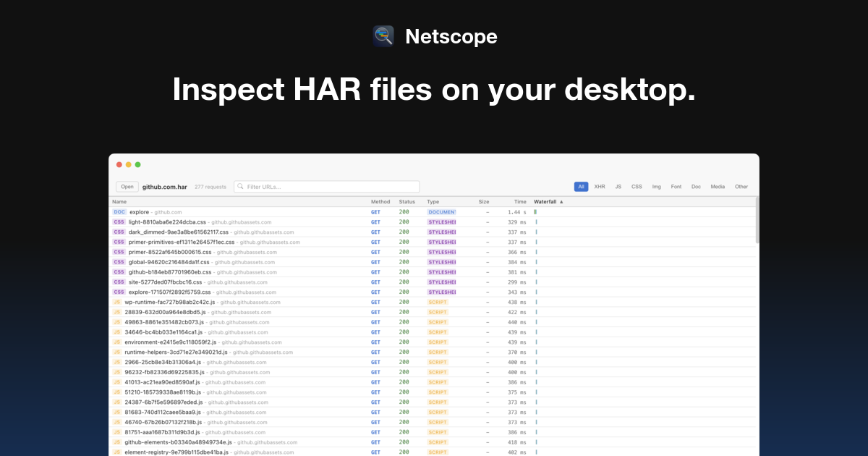Screen dimensions: 868x456
Task: Click Open to load a HAR file
Action: point(127,186)
